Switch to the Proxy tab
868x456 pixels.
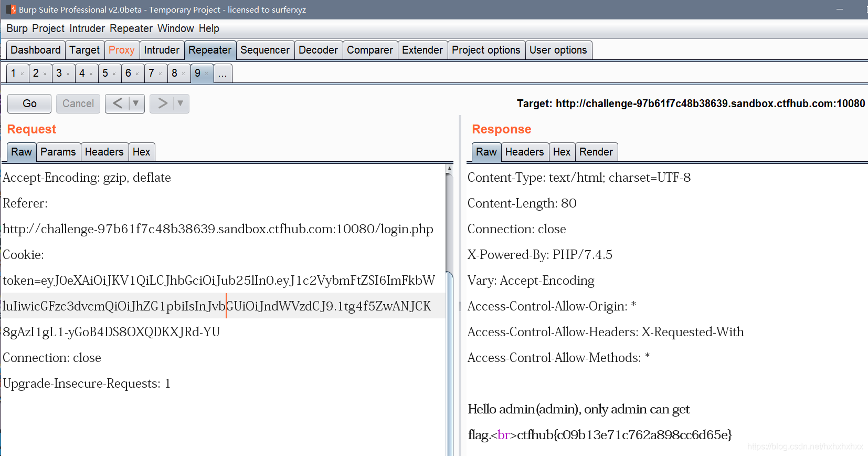click(x=122, y=50)
